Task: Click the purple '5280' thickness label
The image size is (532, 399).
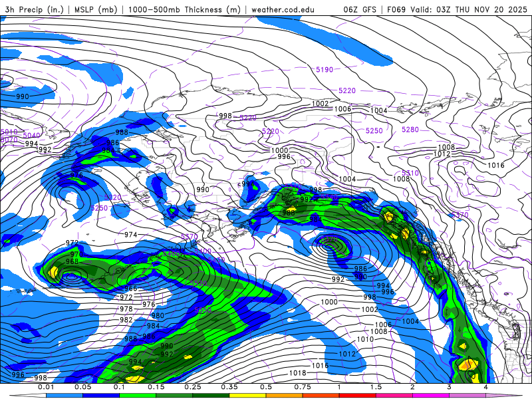Action: pyautogui.click(x=410, y=130)
